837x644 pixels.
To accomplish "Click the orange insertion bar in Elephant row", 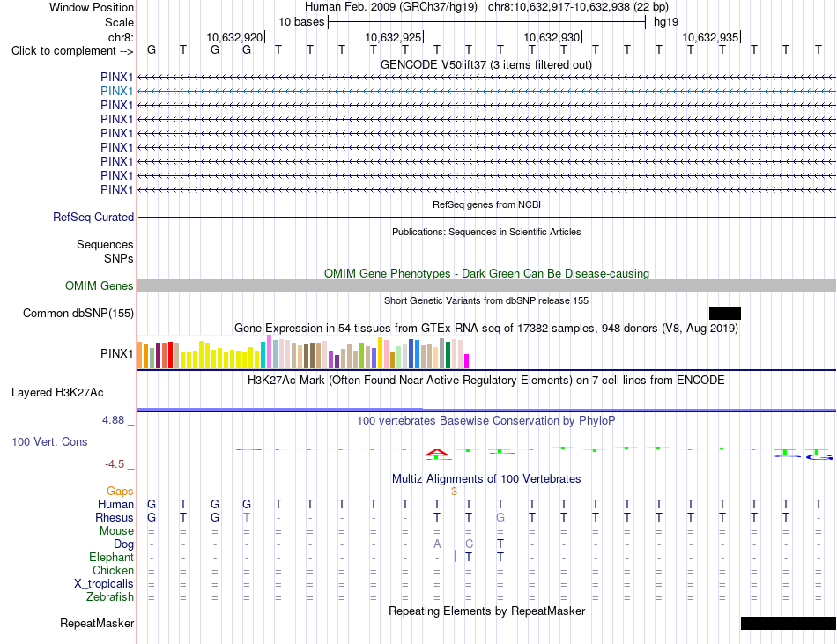I will point(455,557).
